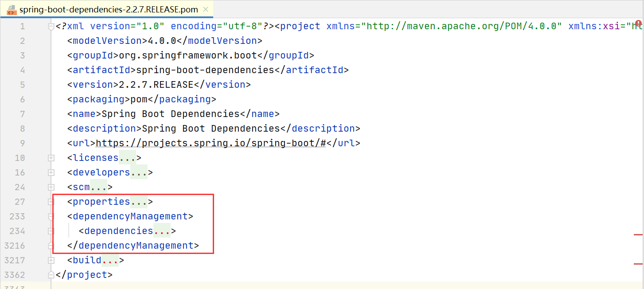Click the folded ellipsis after scm
This screenshot has height=289, width=644.
pos(98,187)
